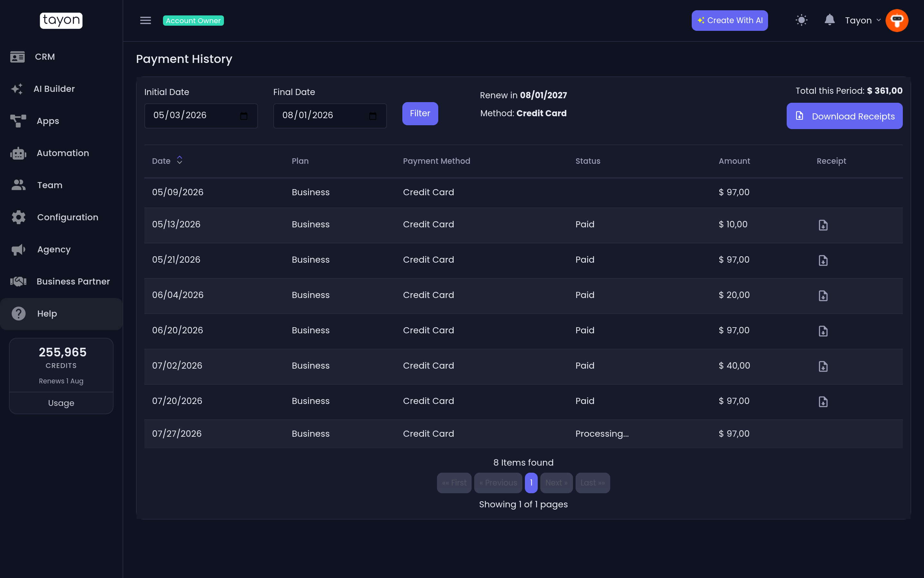Download receipt for 05/21/2026 payment
The width and height of the screenshot is (924, 578).
823,260
